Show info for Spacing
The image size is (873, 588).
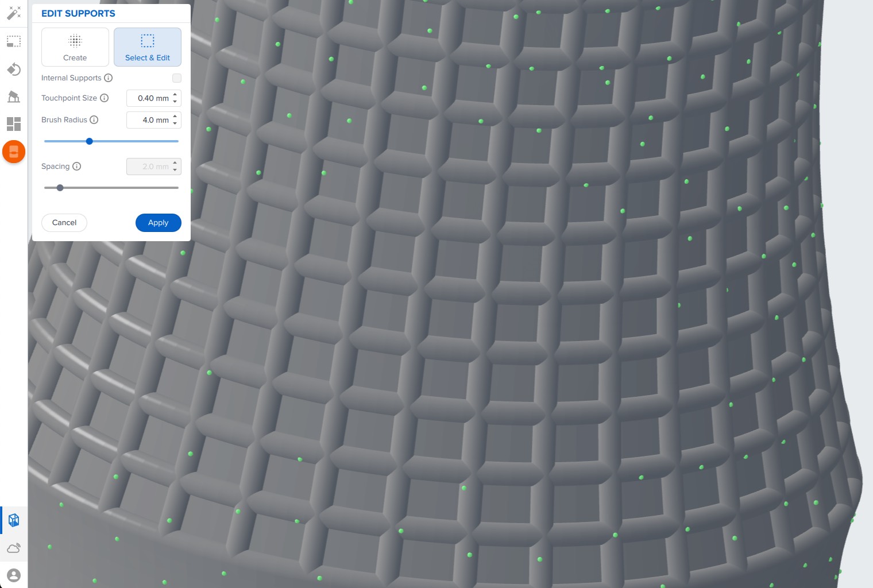click(x=77, y=167)
